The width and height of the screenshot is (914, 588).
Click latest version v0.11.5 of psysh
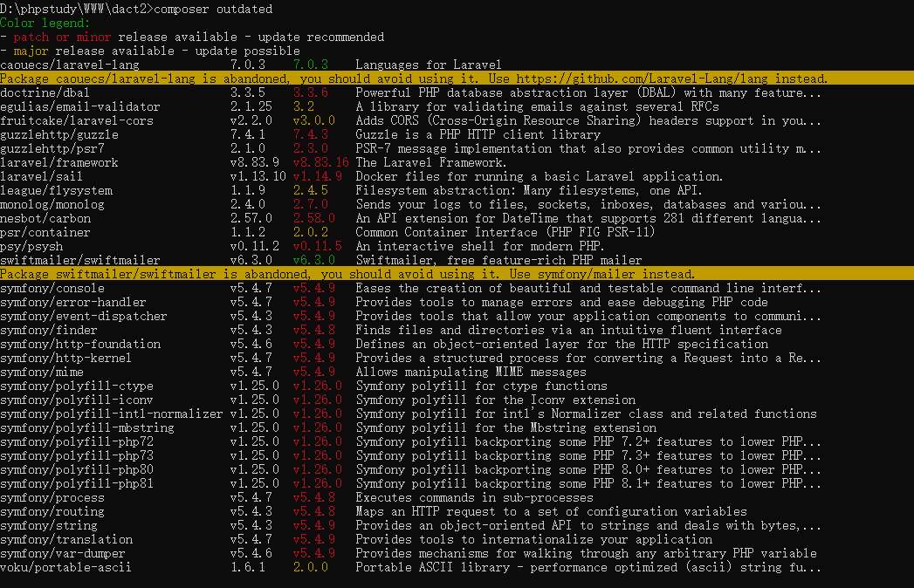click(318, 247)
